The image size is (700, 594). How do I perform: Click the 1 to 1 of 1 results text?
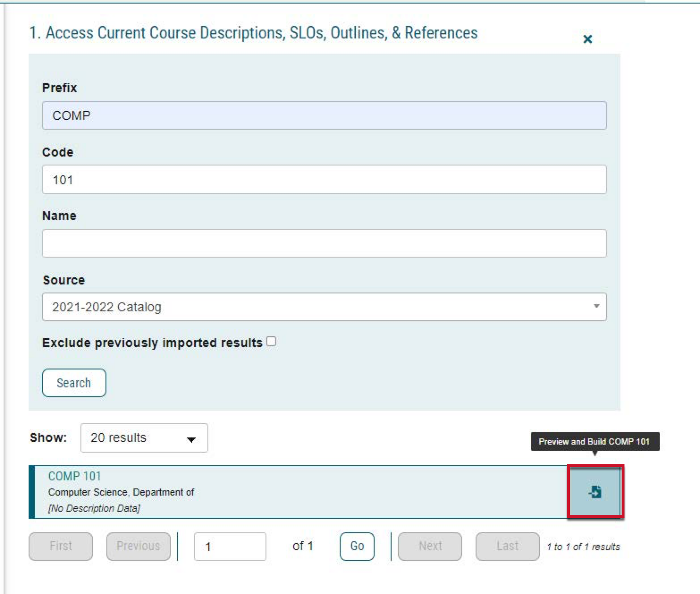tap(583, 547)
